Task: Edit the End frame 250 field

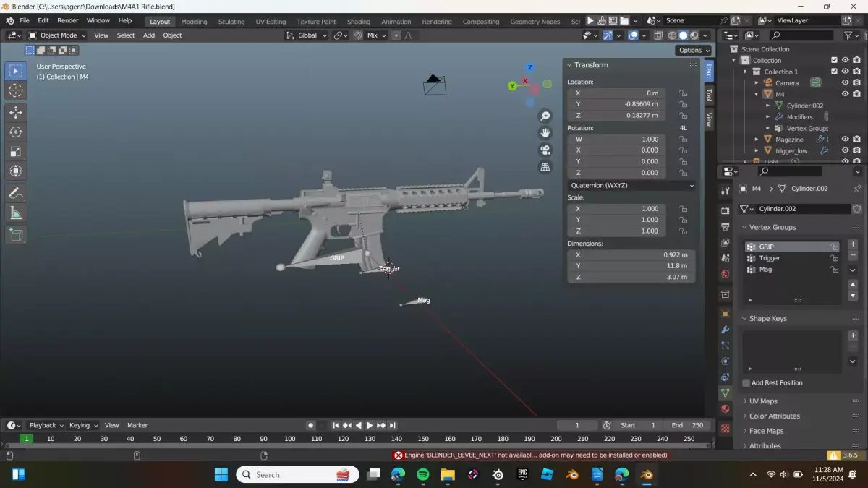Action: coord(688,425)
